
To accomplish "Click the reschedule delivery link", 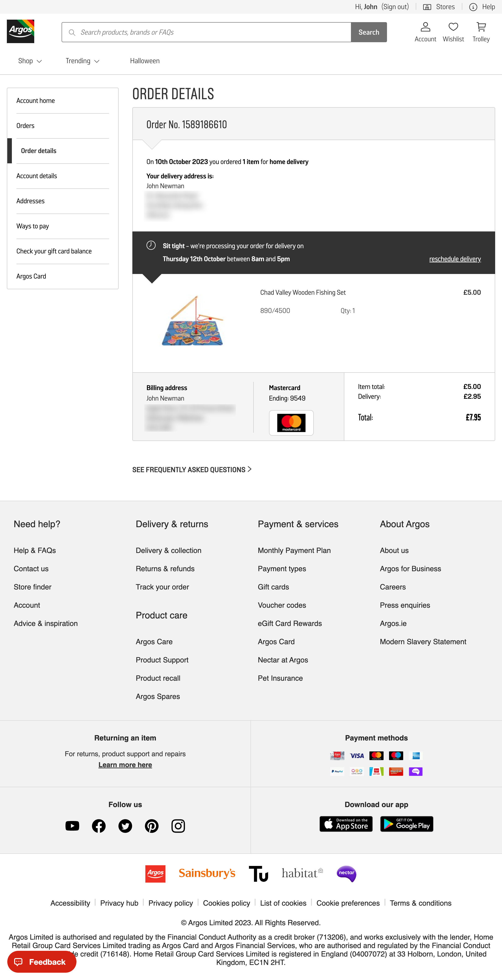I will click(455, 259).
